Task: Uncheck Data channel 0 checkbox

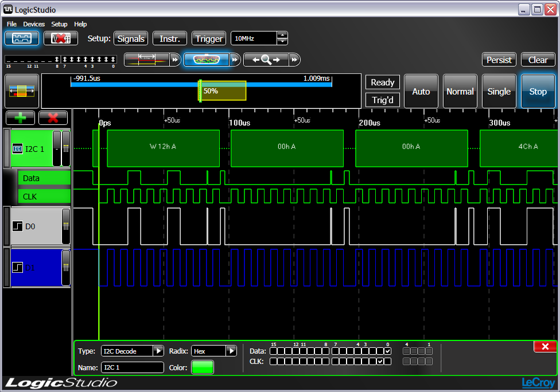Action: [387, 351]
